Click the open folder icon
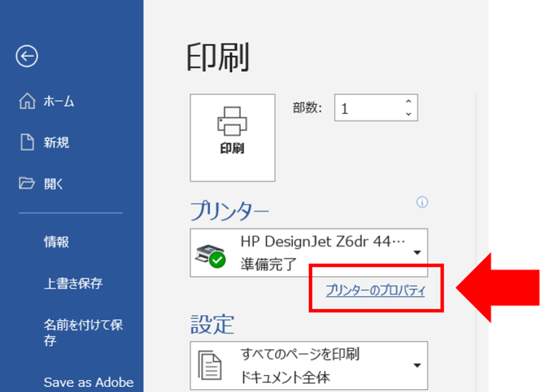This screenshot has height=392, width=559. (27, 183)
